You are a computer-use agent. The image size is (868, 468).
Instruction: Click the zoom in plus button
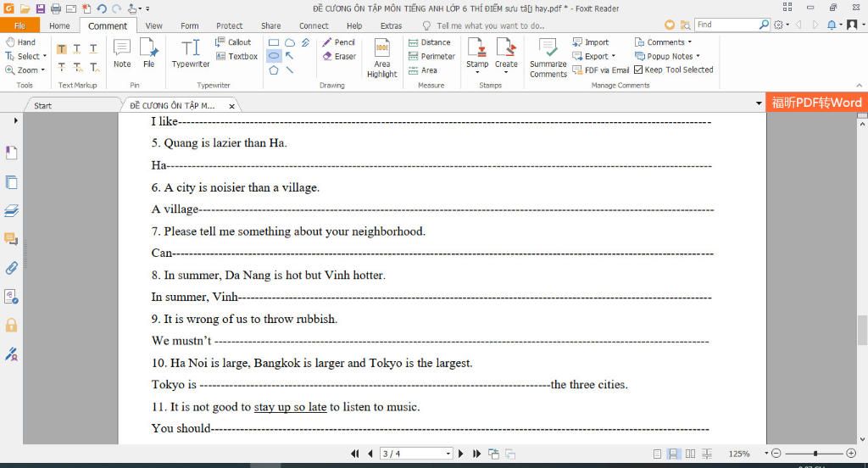point(851,454)
